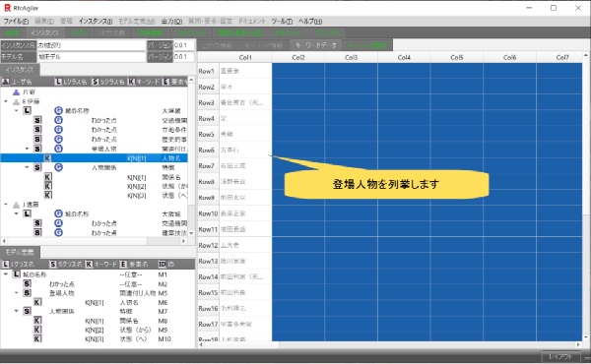Click the K icon of model row M8
The height and width of the screenshot is (364, 591).
pyautogui.click(x=37, y=321)
